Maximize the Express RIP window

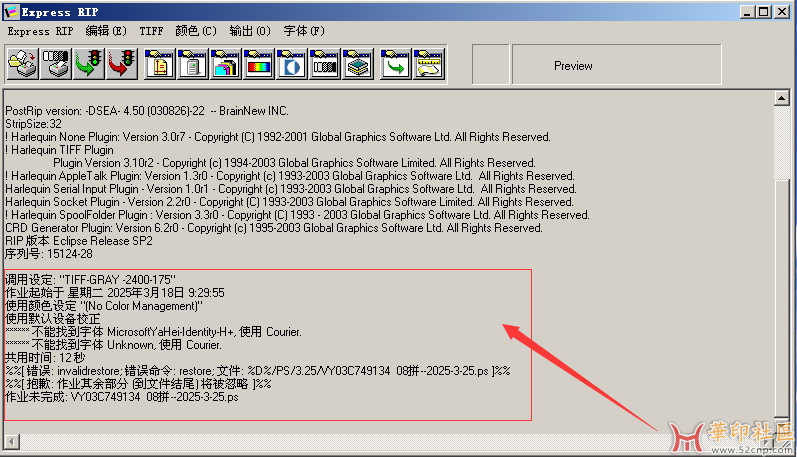click(764, 12)
